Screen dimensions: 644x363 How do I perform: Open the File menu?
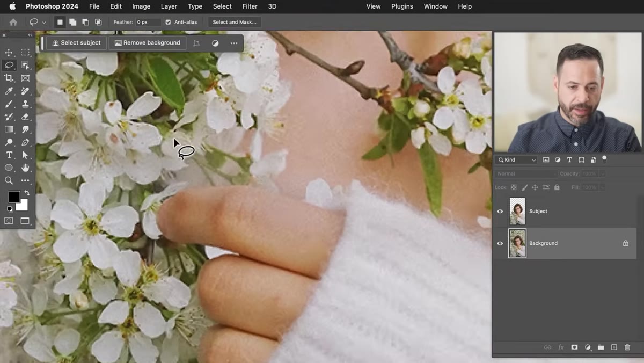tap(94, 6)
